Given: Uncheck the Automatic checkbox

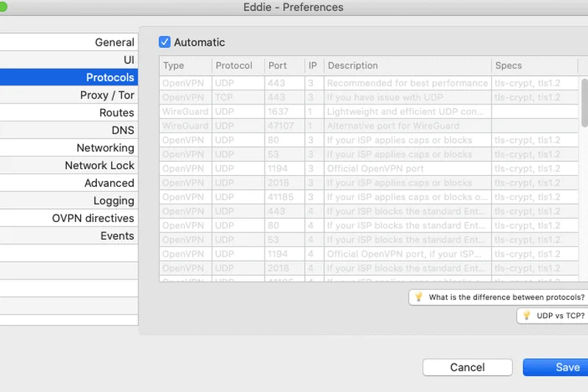Looking at the screenshot, I should click(x=165, y=43).
